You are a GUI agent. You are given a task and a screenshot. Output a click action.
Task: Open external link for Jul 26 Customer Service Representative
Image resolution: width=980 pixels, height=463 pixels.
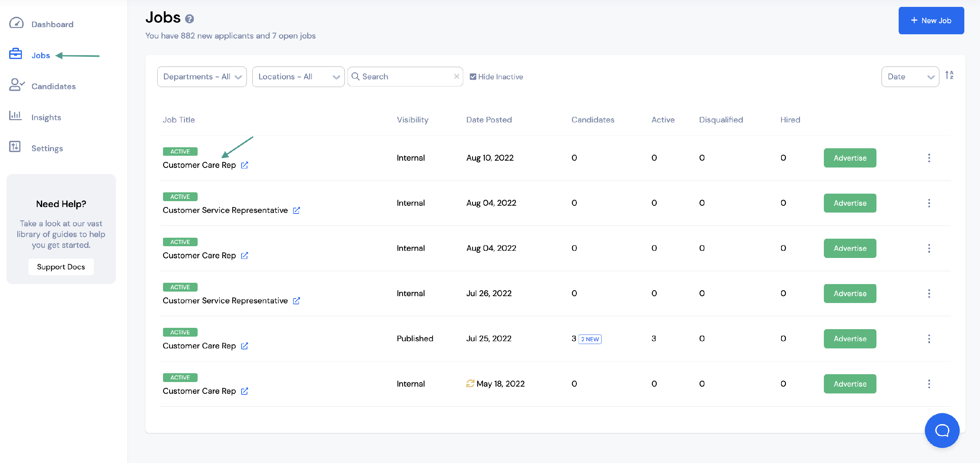[297, 301]
